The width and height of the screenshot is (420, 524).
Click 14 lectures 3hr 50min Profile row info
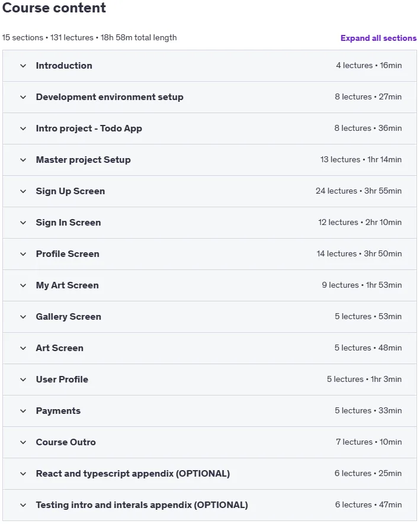[359, 253]
